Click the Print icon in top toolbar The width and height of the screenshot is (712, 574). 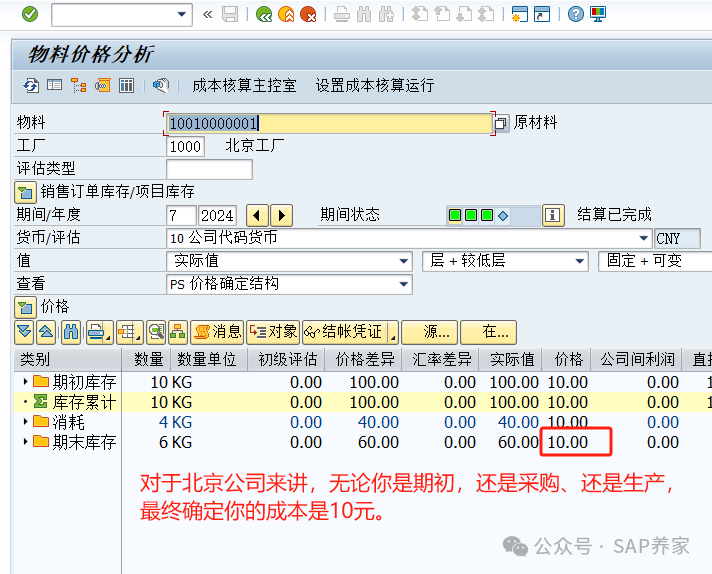tap(341, 15)
